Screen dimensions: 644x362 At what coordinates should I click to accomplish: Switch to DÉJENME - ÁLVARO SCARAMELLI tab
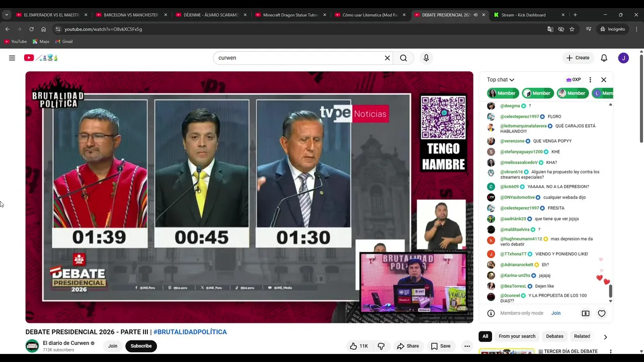tap(211, 15)
